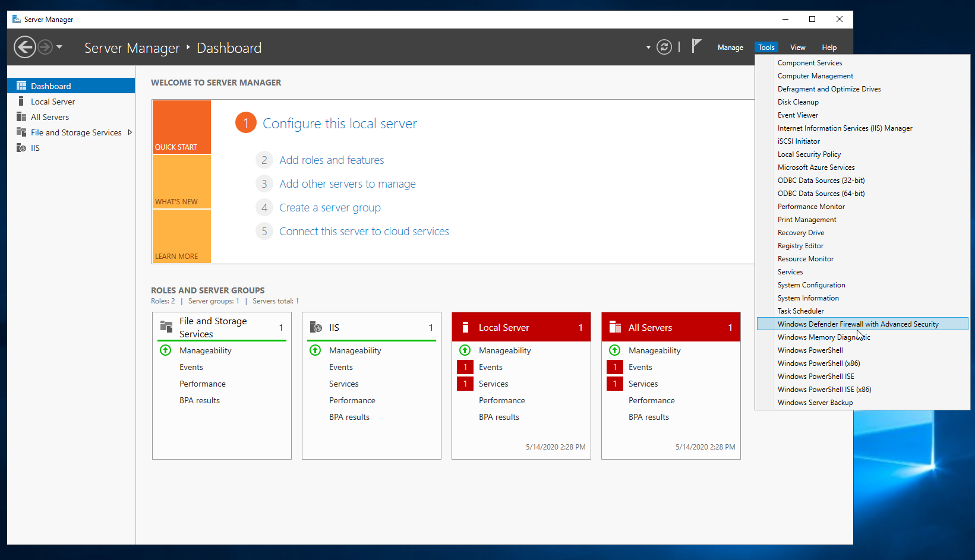Click the File and Storage Services tile icon
Image resolution: width=975 pixels, height=560 pixels.
pyautogui.click(x=165, y=327)
